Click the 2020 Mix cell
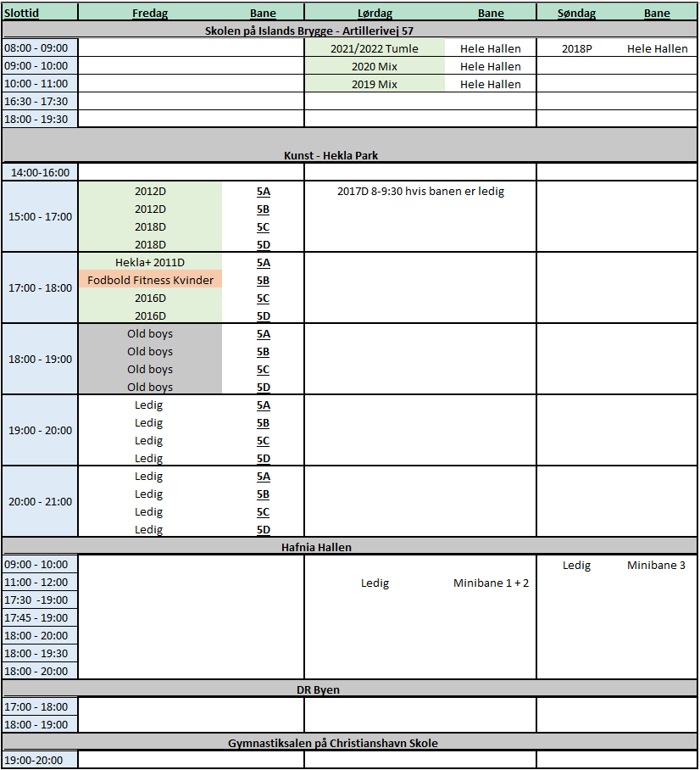This screenshot has height=770, width=700. tap(375, 66)
